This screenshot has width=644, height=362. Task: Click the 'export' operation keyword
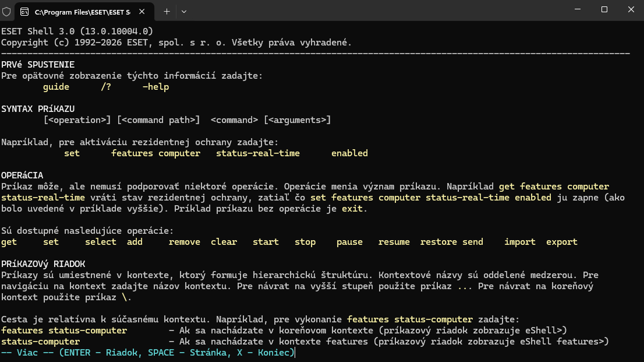coord(561,242)
